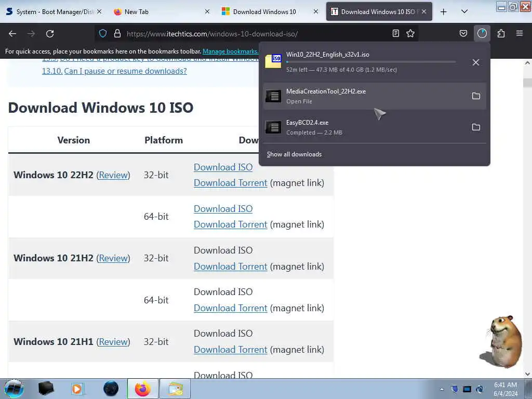Download Torrent for 22H2 32-bit
Viewport: 532px width, 399px height.
(231, 183)
